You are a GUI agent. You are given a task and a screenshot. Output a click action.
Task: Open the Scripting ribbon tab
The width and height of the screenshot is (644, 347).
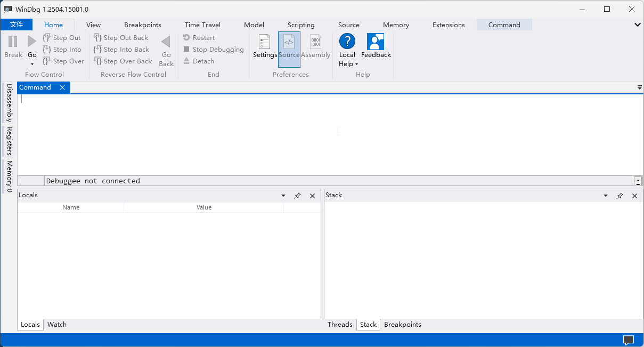[301, 25]
